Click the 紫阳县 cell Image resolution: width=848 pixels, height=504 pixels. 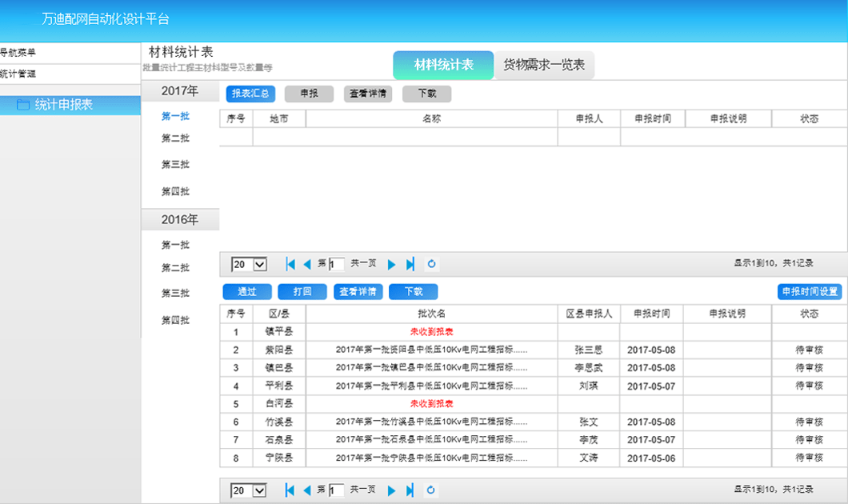point(279,350)
